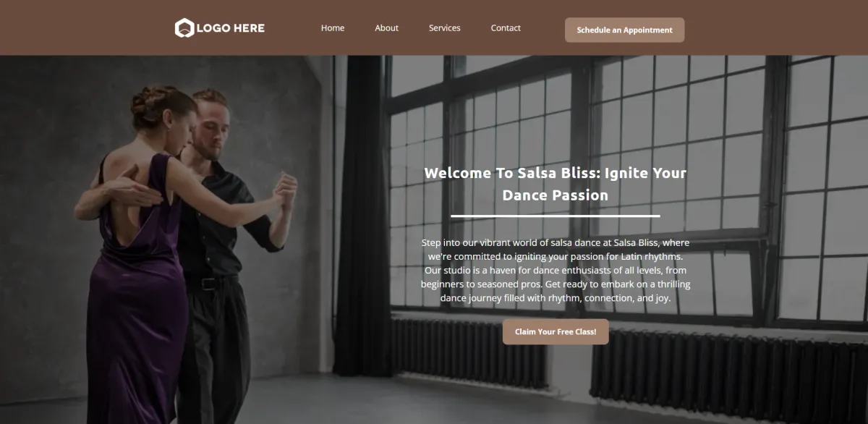Viewport: 868px width, 424px height.
Task: Open the Contact page link
Action: (x=506, y=28)
